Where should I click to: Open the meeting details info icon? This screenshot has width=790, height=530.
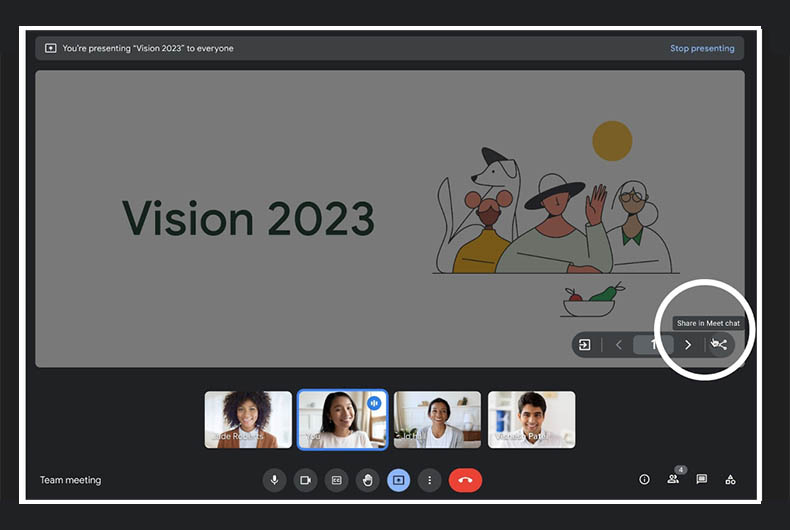[x=644, y=480]
